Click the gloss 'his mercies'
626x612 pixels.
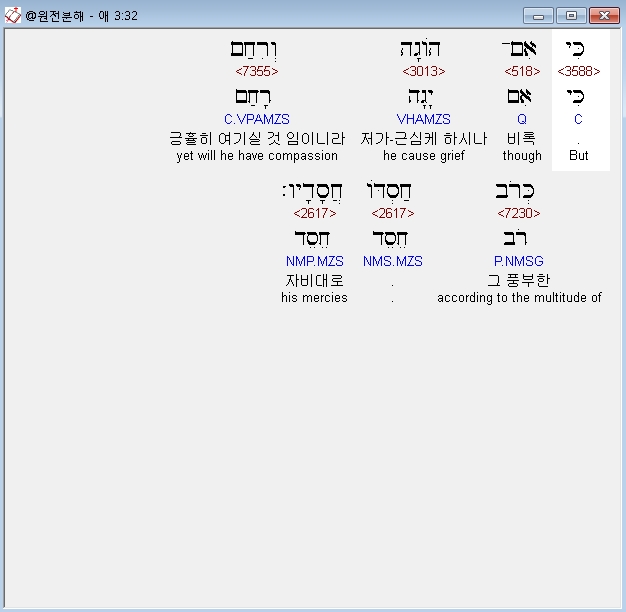[314, 297]
